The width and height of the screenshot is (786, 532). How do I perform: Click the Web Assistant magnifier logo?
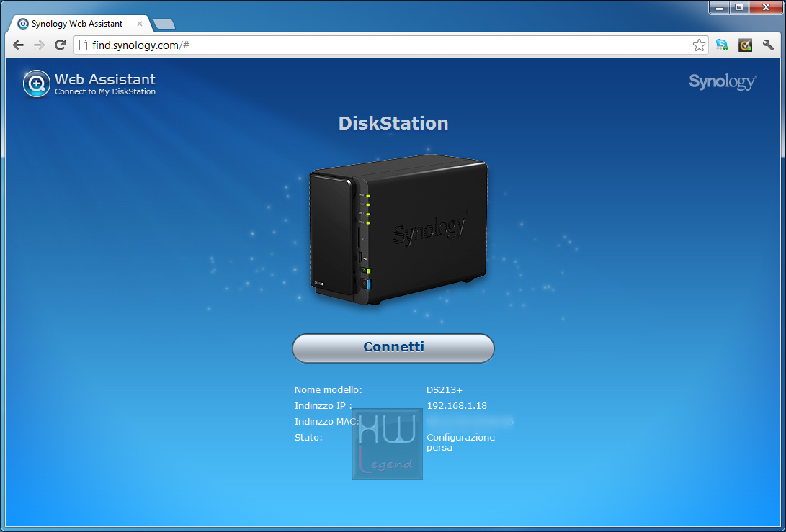point(37,84)
